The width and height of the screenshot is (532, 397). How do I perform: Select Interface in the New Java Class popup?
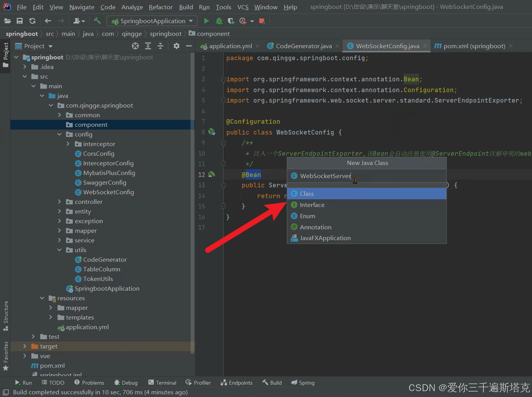(311, 205)
